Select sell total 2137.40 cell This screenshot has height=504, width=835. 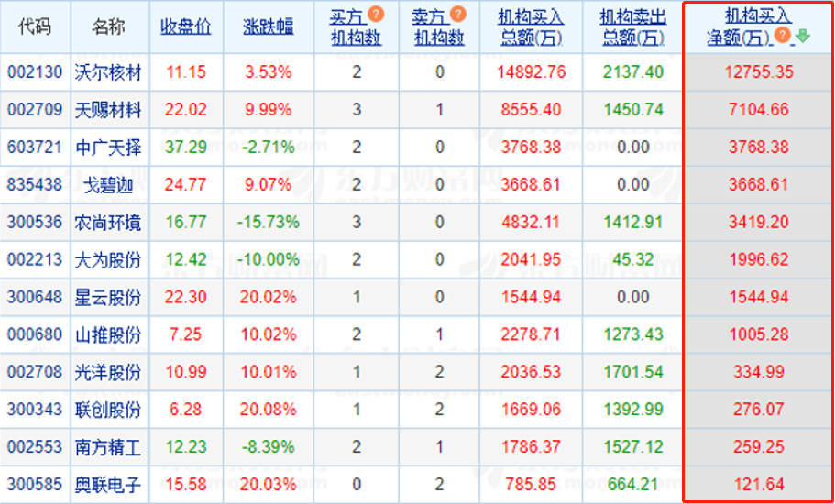coord(633,71)
